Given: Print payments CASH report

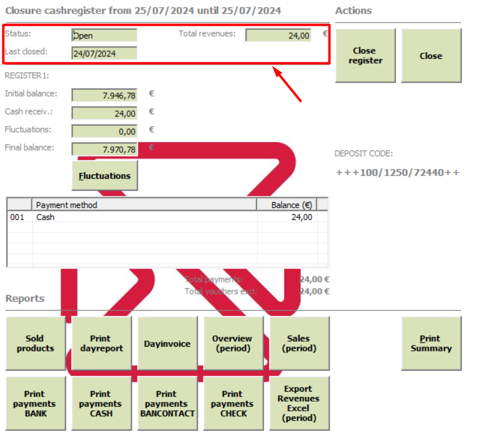Looking at the screenshot, I should [x=101, y=404].
